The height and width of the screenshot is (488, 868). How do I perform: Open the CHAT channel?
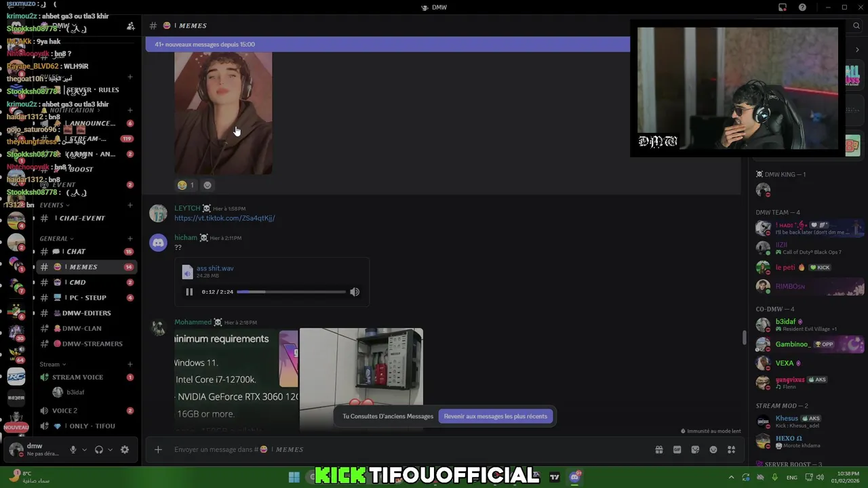[x=85, y=251]
